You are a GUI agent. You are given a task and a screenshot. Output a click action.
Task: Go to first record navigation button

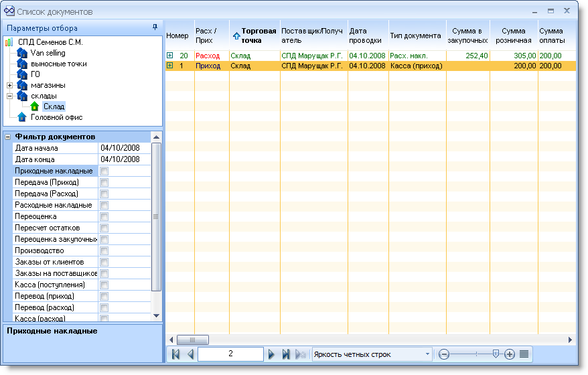[x=175, y=354]
